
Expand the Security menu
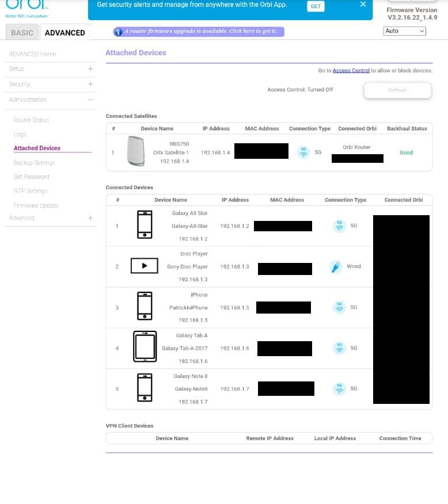pos(51,84)
